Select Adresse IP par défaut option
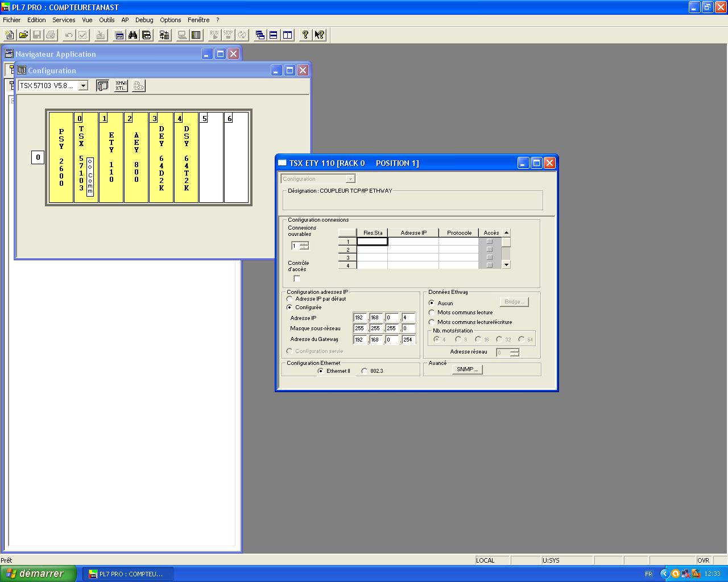The width and height of the screenshot is (728, 582). tap(289, 299)
